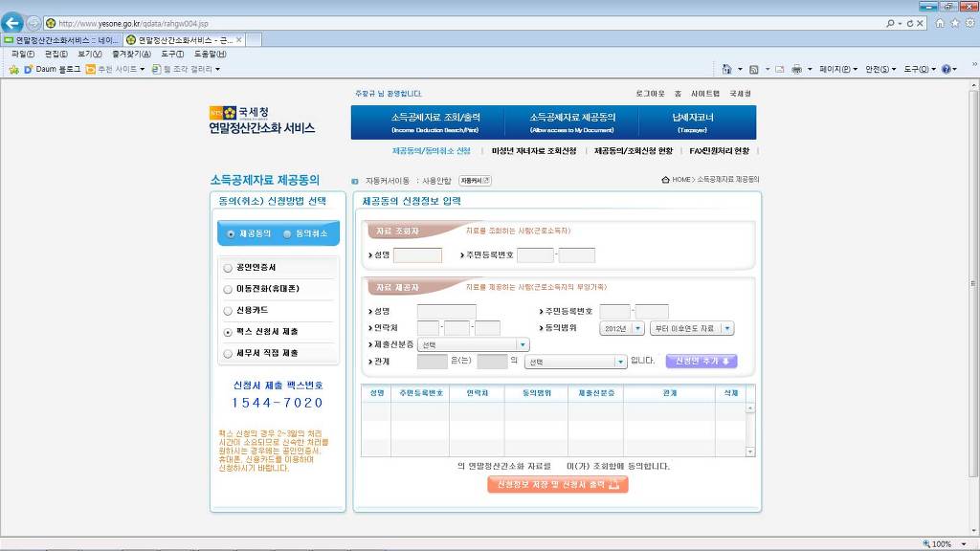
Task: Open the 납세자코너 navigation tab
Action: click(693, 122)
